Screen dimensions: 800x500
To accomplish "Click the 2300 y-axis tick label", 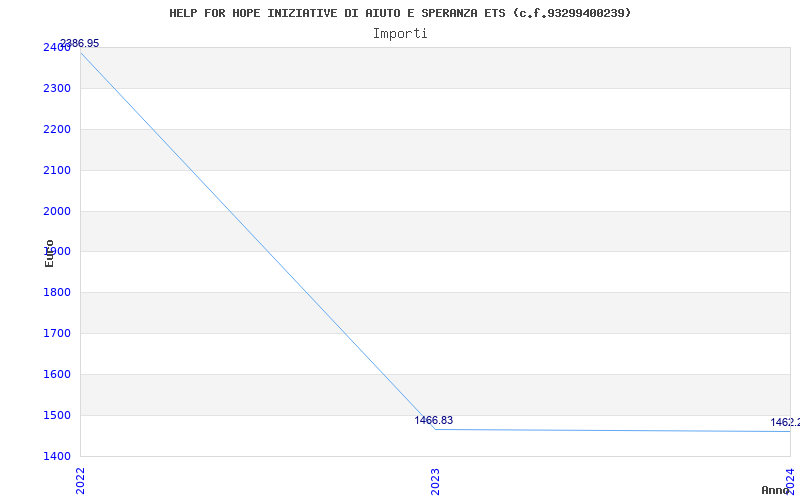I will point(57,88).
